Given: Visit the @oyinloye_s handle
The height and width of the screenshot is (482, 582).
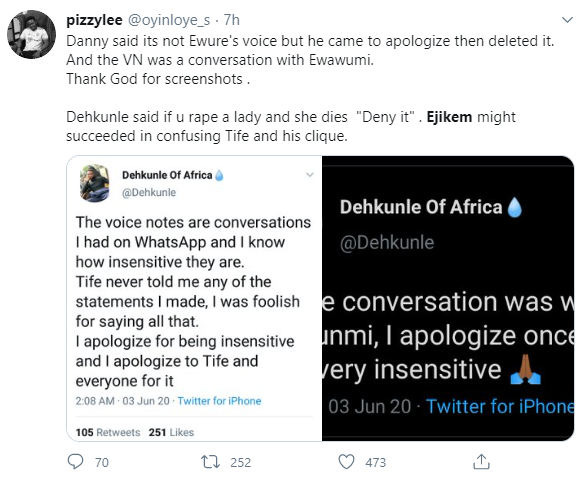Looking at the screenshot, I should 169,20.
